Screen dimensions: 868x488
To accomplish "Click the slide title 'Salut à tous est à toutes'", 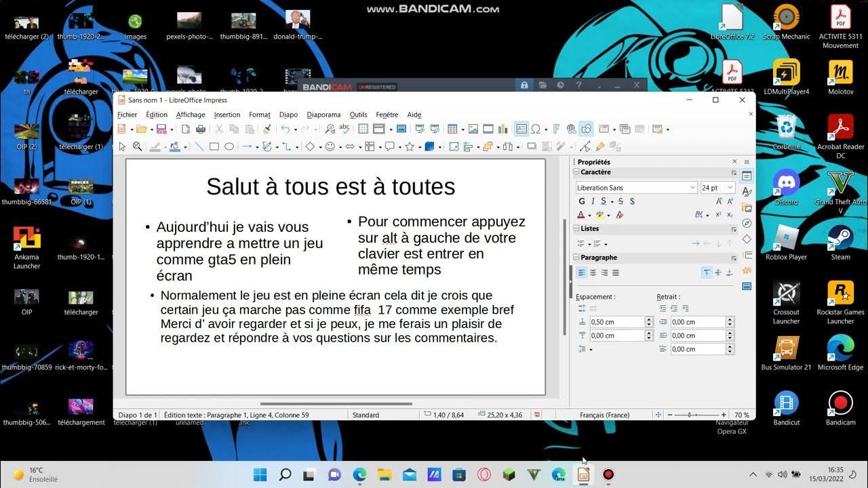I will [x=330, y=186].
